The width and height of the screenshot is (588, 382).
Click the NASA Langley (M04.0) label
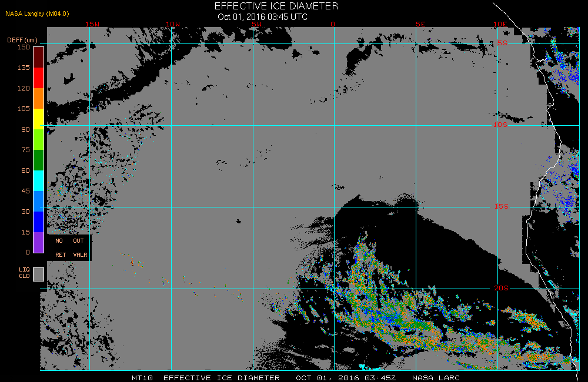(37, 14)
